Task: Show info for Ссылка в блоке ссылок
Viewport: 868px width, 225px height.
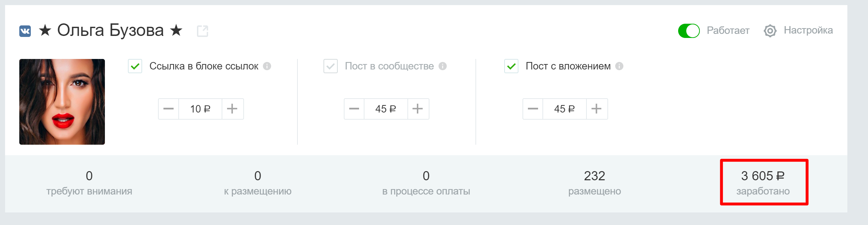Action: click(x=267, y=66)
